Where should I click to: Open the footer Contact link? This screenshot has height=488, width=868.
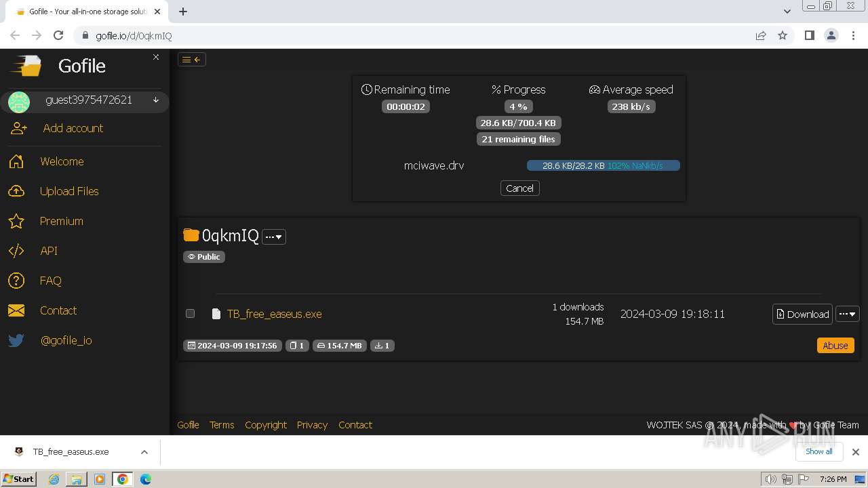click(355, 425)
